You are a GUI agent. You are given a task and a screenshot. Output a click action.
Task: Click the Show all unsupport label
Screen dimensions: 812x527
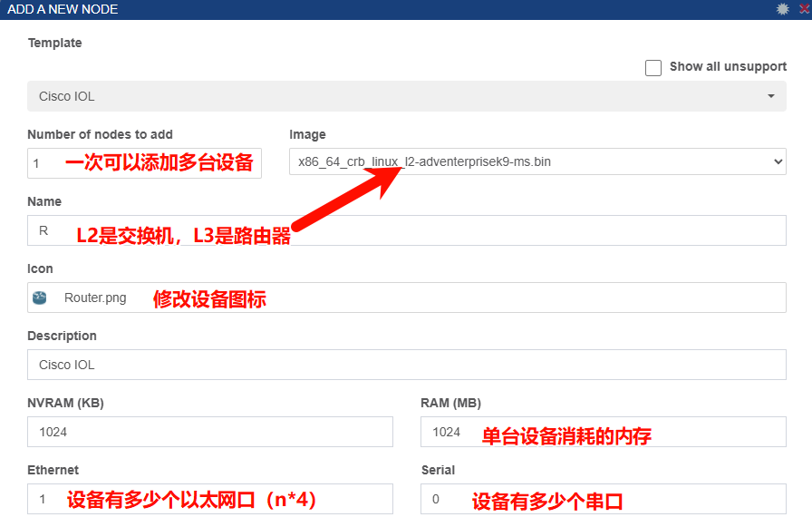click(728, 66)
